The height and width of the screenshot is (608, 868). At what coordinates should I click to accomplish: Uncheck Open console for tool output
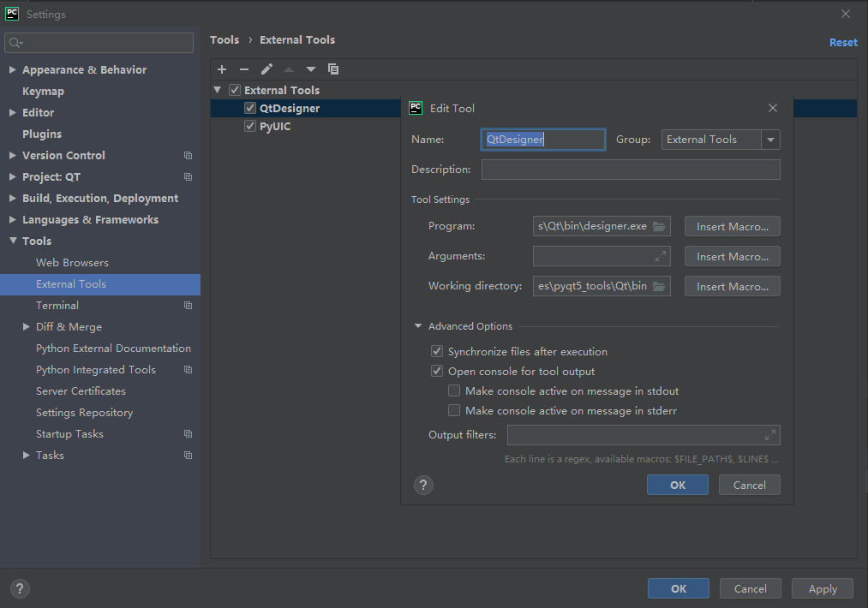[x=437, y=371]
